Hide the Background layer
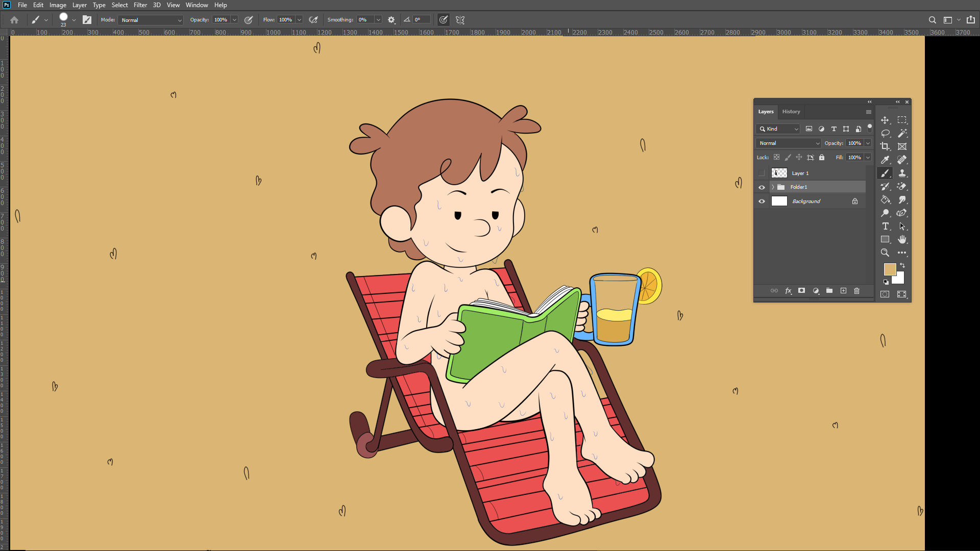This screenshot has width=980, height=551. tap(762, 202)
